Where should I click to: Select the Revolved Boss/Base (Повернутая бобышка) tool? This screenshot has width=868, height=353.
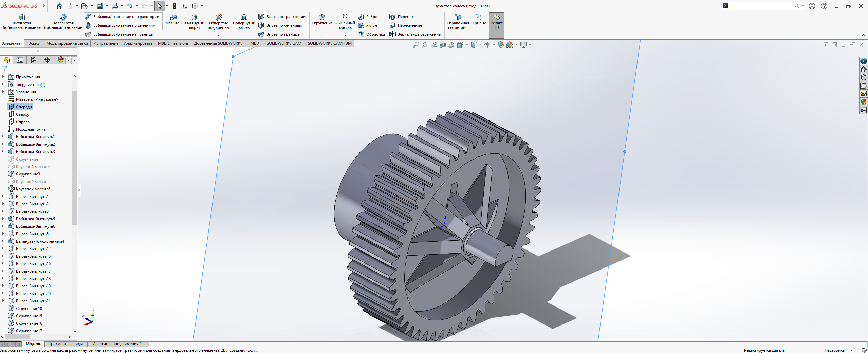pos(63,17)
